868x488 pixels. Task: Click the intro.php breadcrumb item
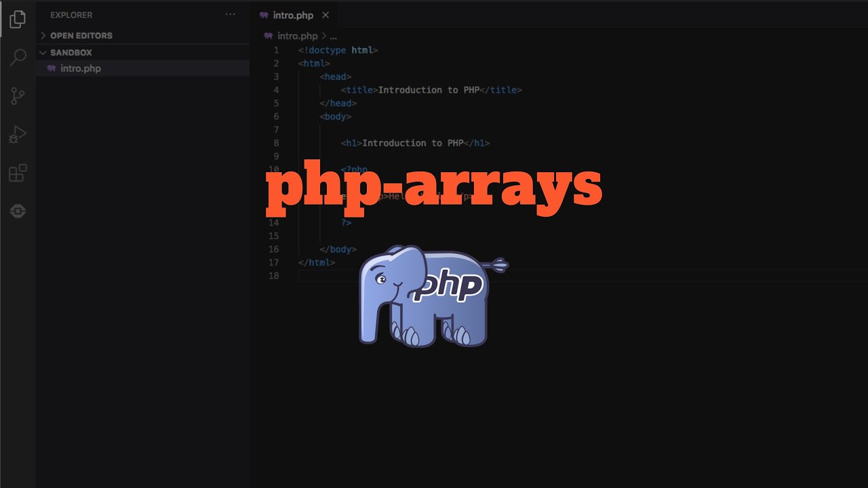297,36
